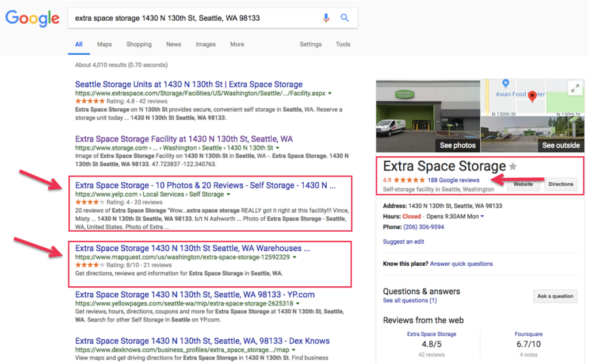The image size is (589, 364).
Task: Open dropdown arrow beside yelp.com URL
Action: pos(228,195)
